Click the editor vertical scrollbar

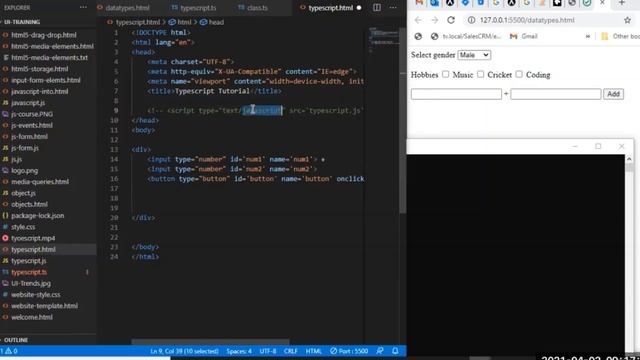click(x=403, y=120)
